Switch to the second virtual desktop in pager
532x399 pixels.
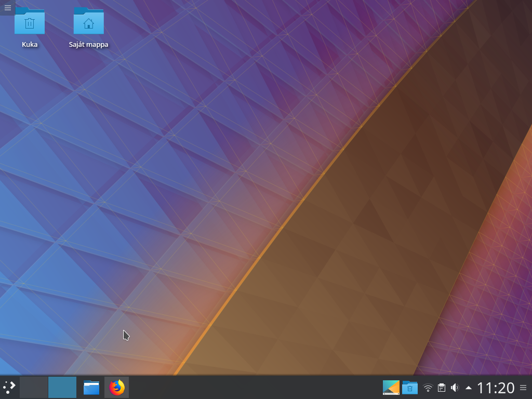[x=62, y=387]
